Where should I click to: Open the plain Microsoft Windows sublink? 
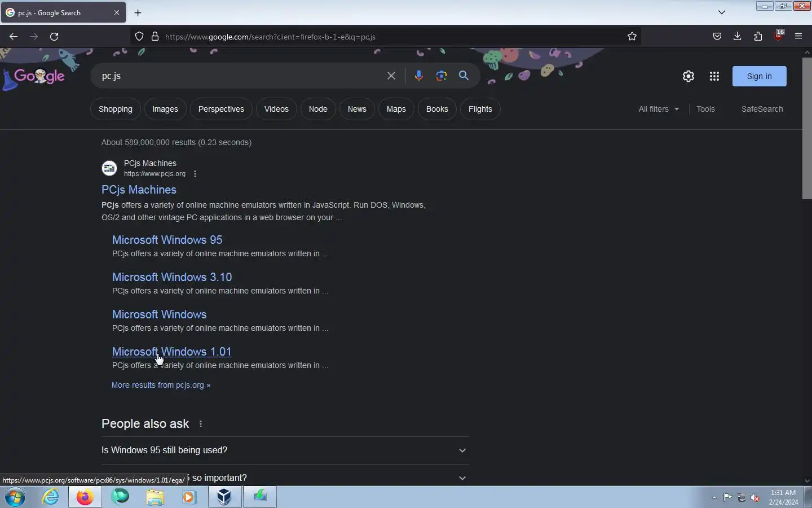(160, 314)
